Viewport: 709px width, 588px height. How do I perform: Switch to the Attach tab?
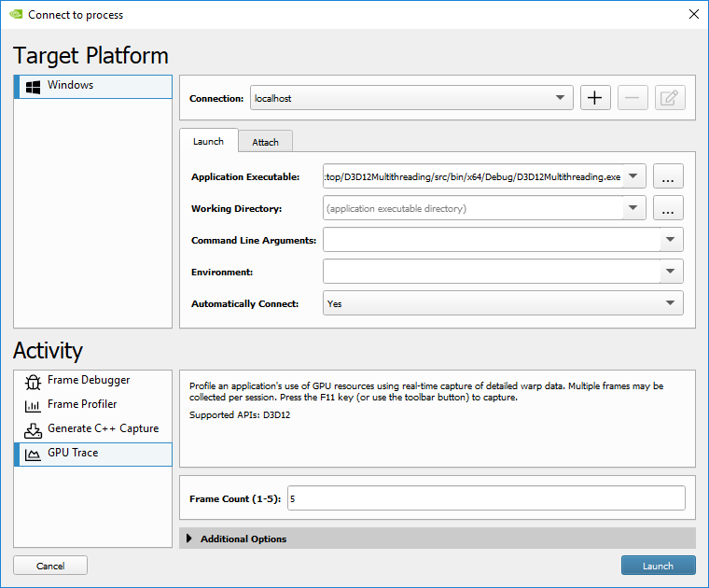pyautogui.click(x=265, y=142)
